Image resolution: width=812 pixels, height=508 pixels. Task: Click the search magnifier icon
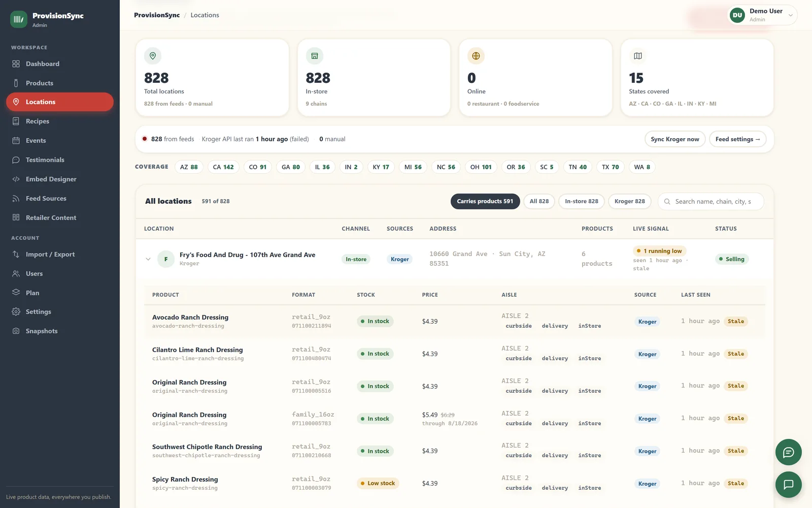(667, 202)
